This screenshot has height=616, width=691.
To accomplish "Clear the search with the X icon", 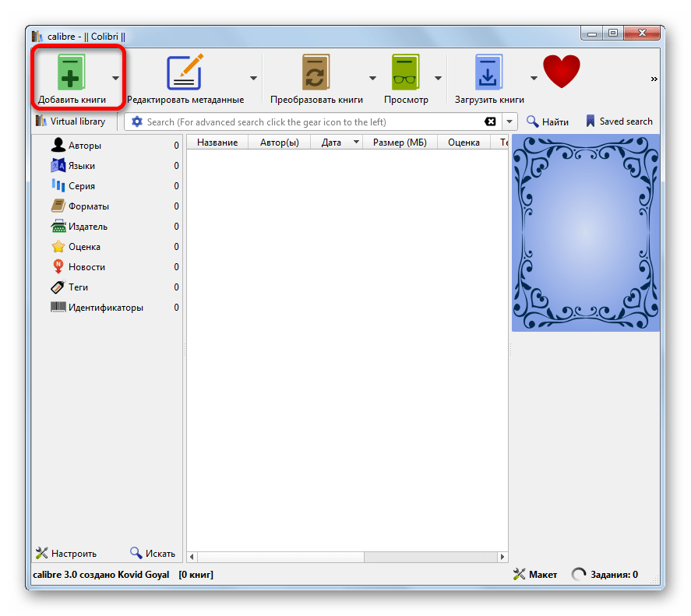I will (x=490, y=121).
